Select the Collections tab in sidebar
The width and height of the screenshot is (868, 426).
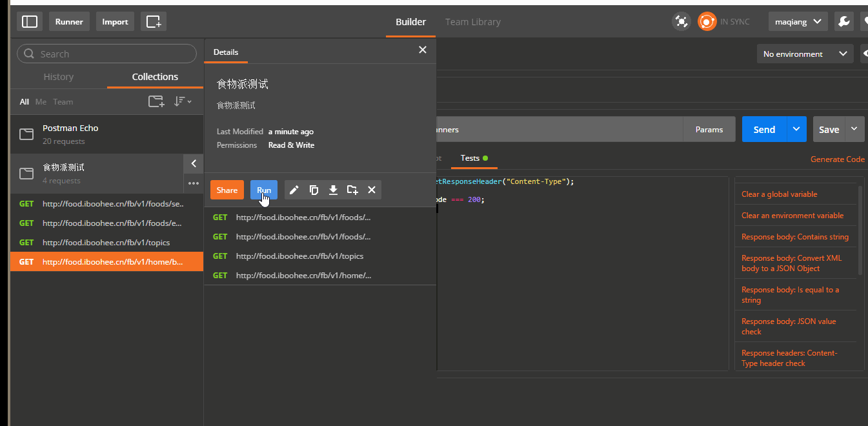pyautogui.click(x=155, y=77)
